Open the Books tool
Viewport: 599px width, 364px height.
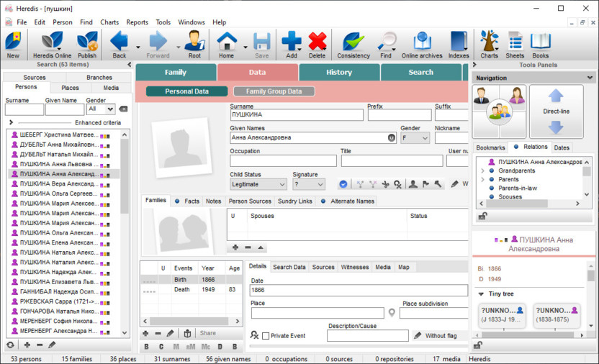pyautogui.click(x=540, y=45)
